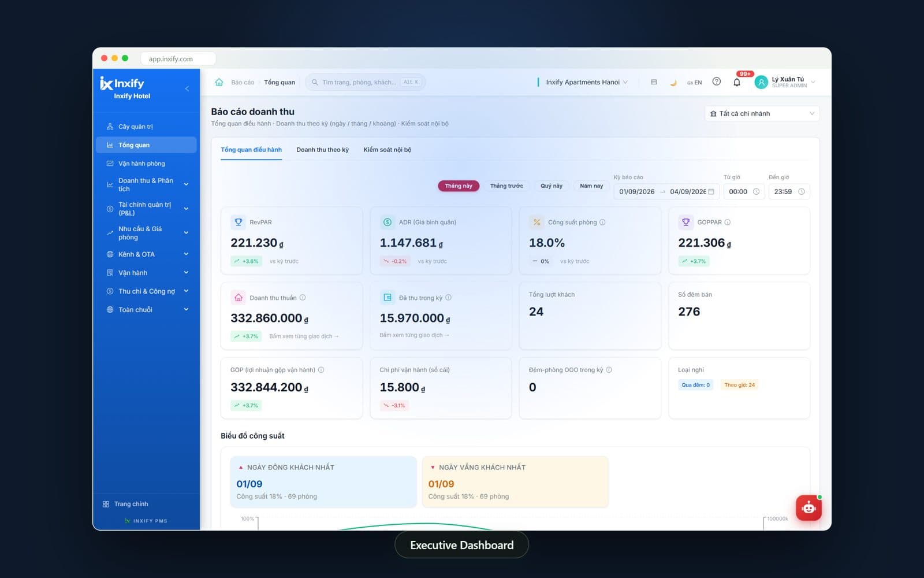Open notifications bell with 99+ badge
This screenshot has width=924, height=578.
point(737,82)
